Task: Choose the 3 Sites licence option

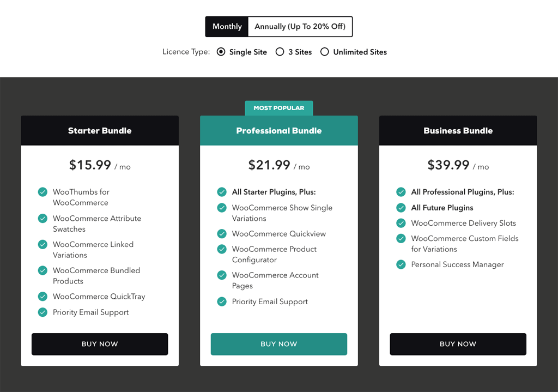Action: pyautogui.click(x=280, y=52)
